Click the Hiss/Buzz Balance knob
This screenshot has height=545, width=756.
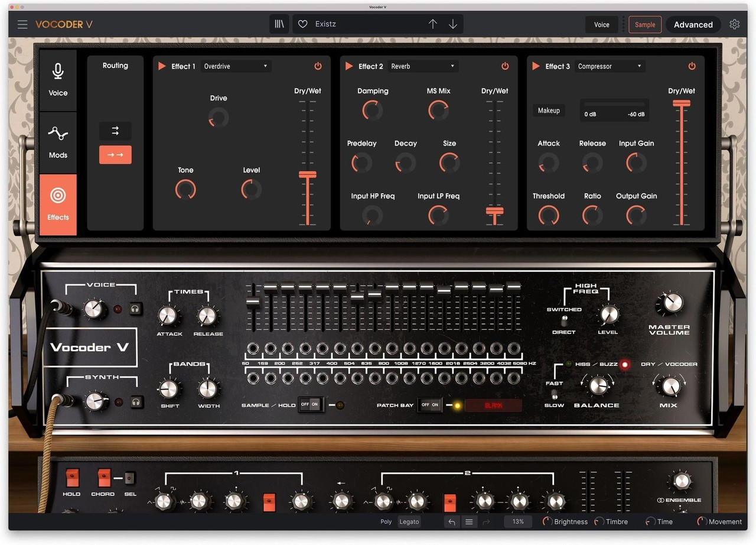pyautogui.click(x=597, y=386)
